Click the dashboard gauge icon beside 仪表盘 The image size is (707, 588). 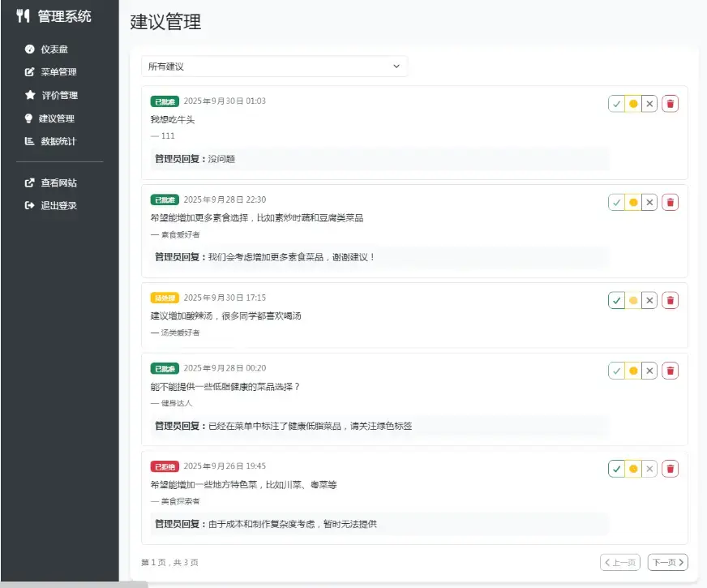(29, 49)
